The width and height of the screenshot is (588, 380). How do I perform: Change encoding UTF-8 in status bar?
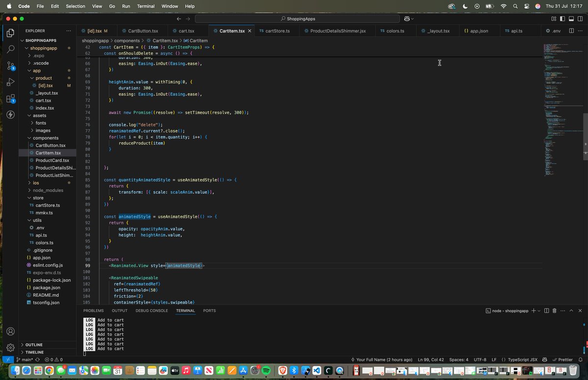pos(480,359)
